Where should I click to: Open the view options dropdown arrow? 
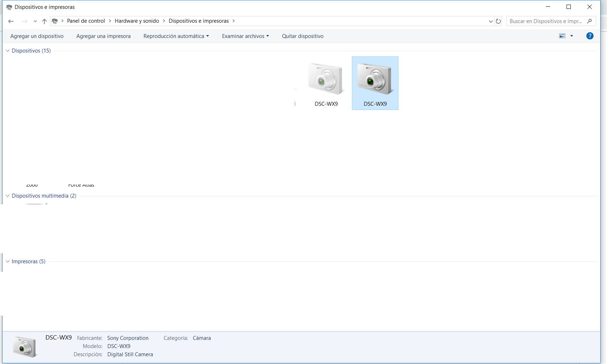(571, 36)
